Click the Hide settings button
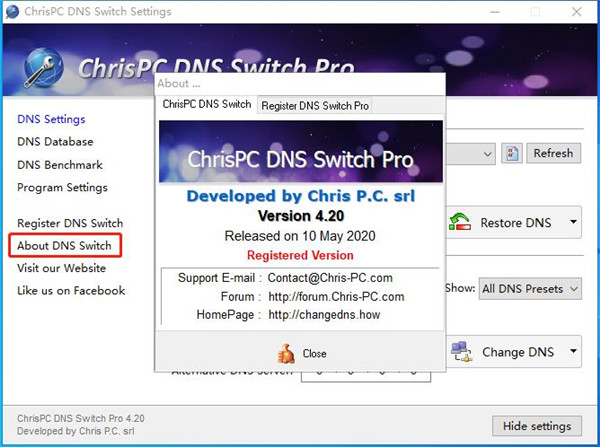The height and width of the screenshot is (447, 600). (x=537, y=425)
